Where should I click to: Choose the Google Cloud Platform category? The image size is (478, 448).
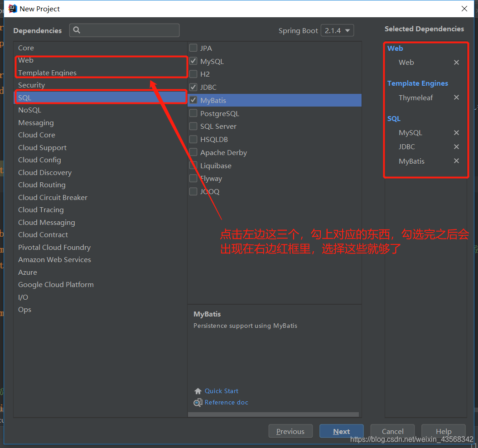point(100,284)
